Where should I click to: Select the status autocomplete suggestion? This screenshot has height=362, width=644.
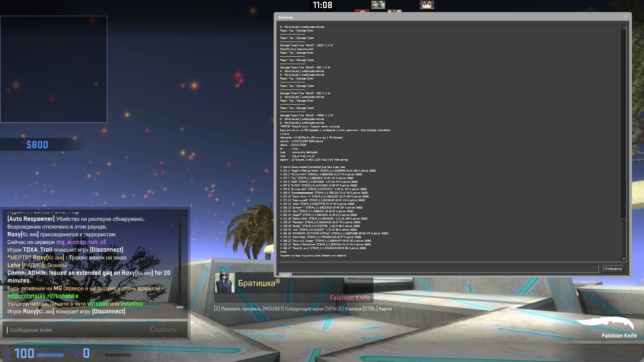point(285,276)
